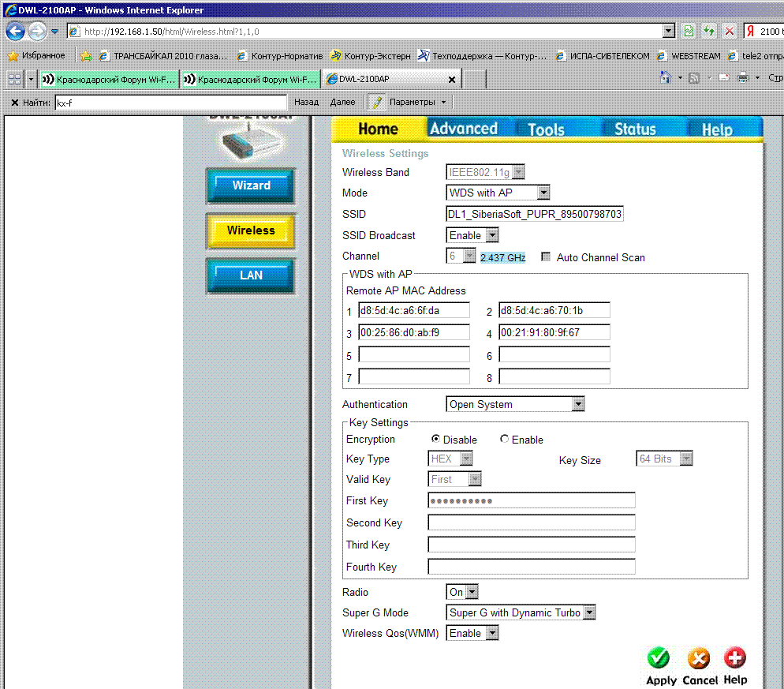Open the Valid Key First dropdown

pyautogui.click(x=454, y=479)
